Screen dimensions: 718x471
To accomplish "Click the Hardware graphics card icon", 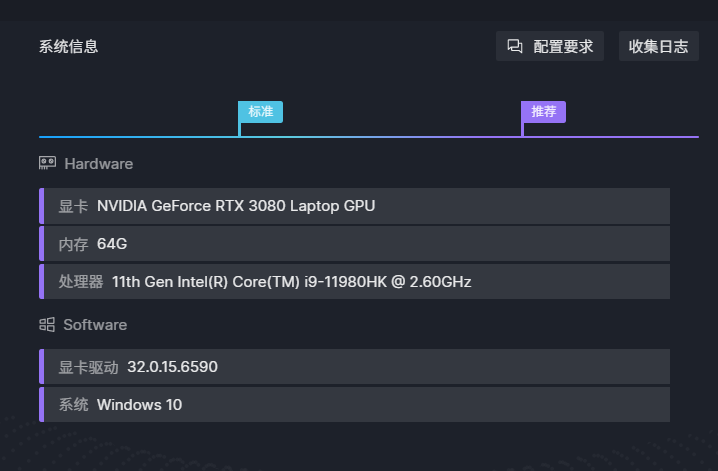I will coord(47,163).
